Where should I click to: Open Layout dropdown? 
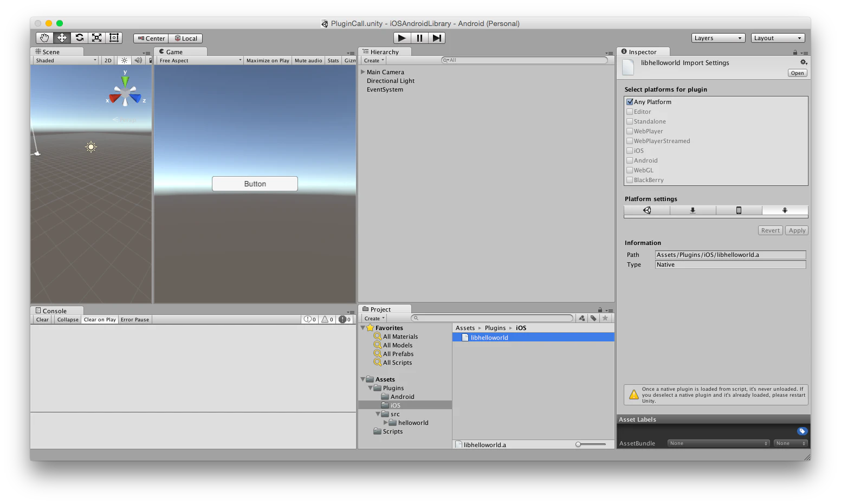[x=778, y=38]
